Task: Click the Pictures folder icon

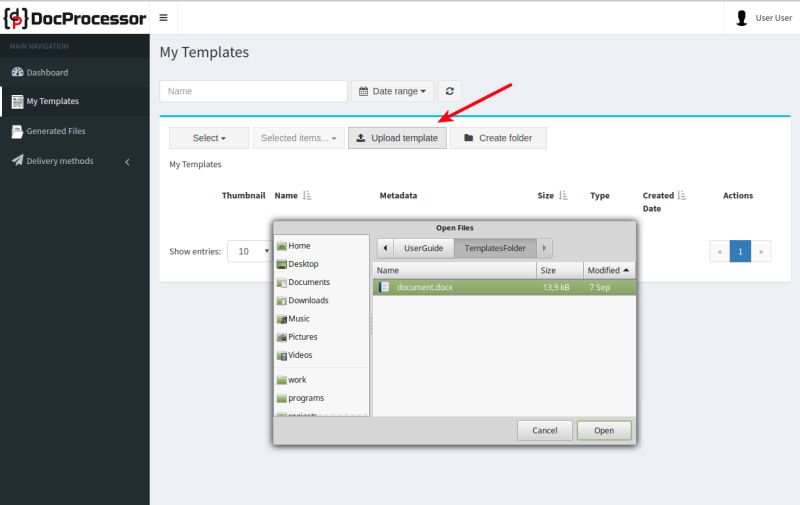Action: pyautogui.click(x=282, y=337)
